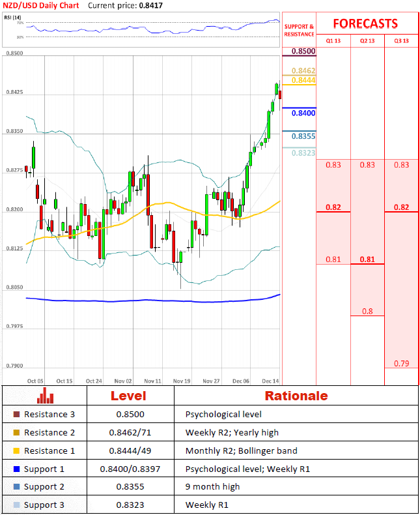Click the 0.83 forecast high in Q2 13
Screen dimensions: 420x515
click(x=367, y=164)
